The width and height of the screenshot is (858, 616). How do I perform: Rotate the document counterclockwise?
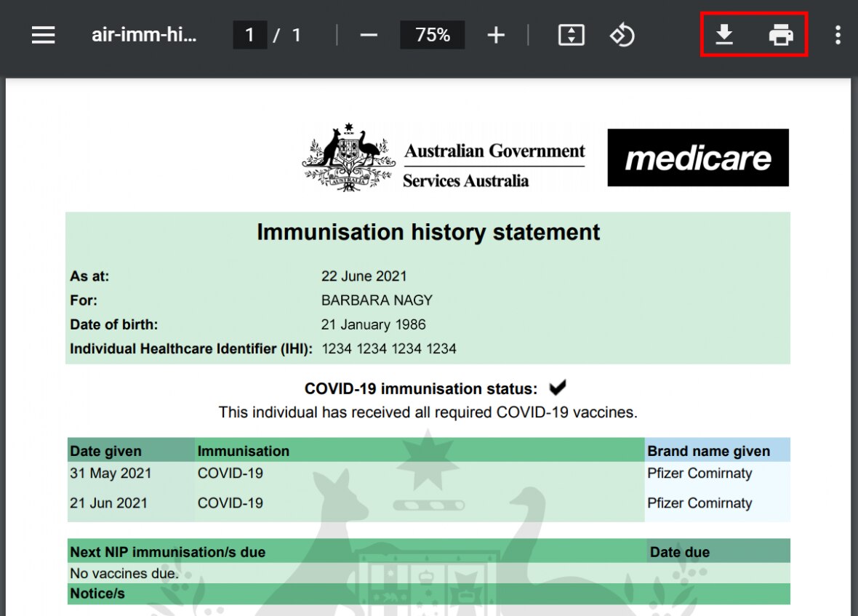[x=622, y=35]
